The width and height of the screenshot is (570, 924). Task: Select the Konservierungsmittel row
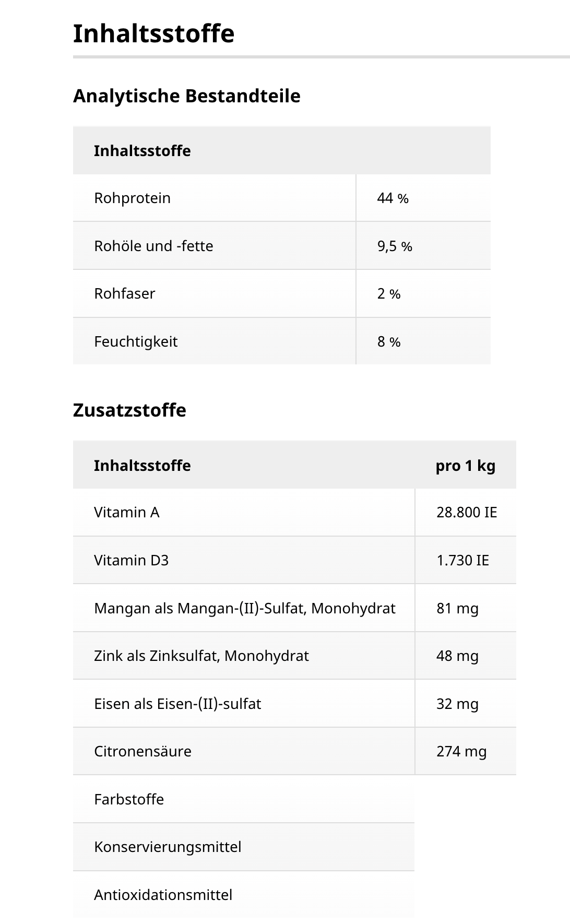point(168,847)
